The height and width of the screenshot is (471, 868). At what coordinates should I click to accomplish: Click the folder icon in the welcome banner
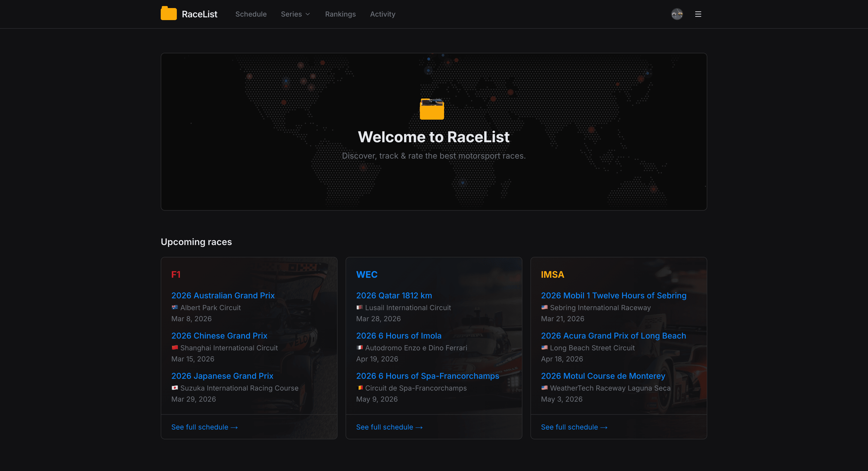432,109
